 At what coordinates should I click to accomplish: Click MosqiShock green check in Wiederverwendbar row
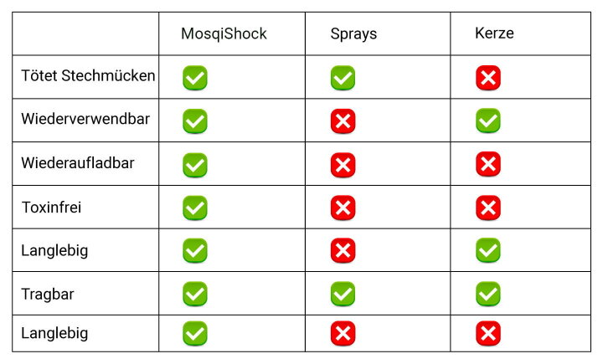coord(195,121)
